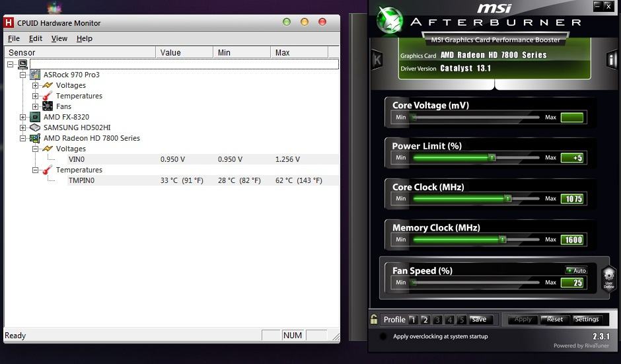The image size is (621, 364).
Task: Click the Fan Speed 25 value field
Action: coord(572,282)
